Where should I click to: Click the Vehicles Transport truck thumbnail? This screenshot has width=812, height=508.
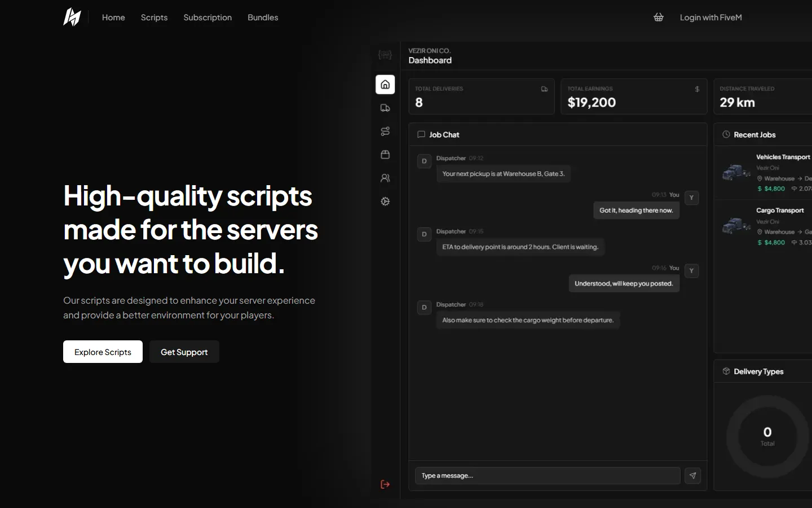[736, 172]
